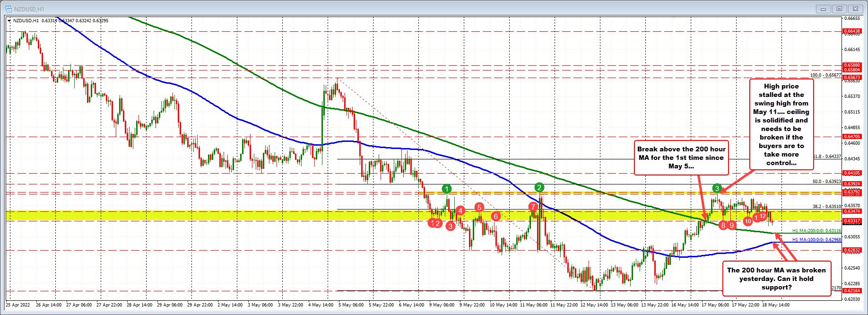Click the 100.0 - 0.65677 Fibonacci label
The image size is (868, 315).
click(x=825, y=75)
